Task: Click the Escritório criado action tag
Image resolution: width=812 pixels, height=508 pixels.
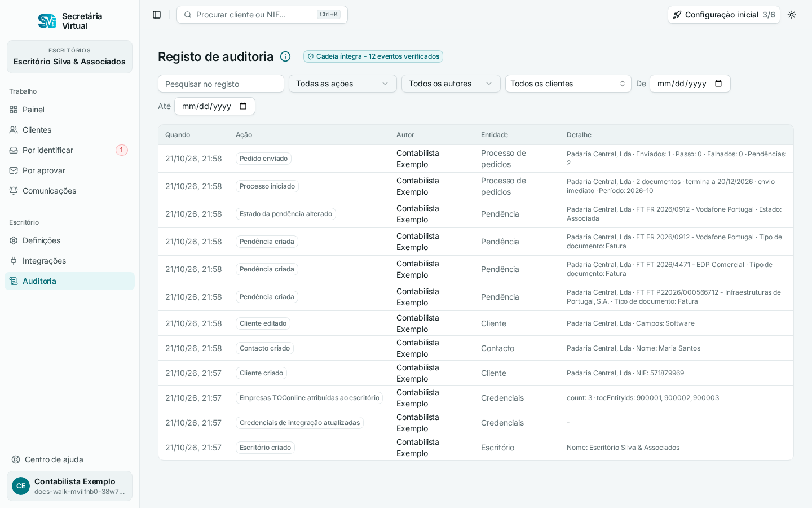Action: pos(265,448)
